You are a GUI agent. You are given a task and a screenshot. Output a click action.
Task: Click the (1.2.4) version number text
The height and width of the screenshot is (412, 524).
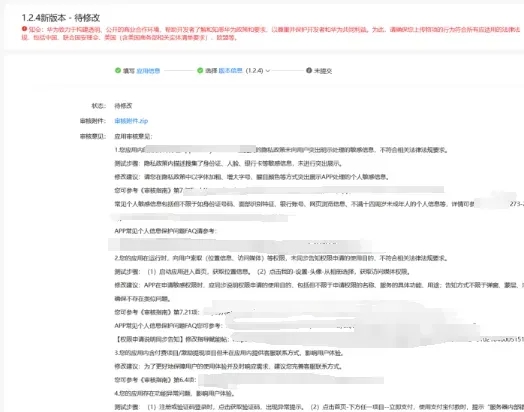click(x=254, y=71)
